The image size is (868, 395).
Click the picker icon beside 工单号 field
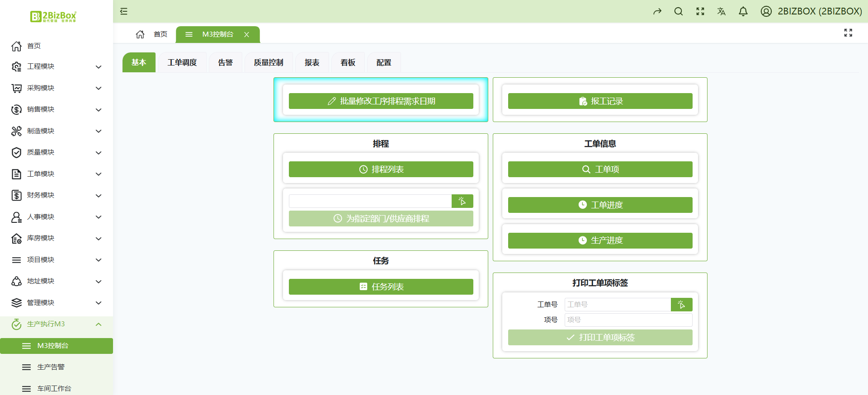(681, 305)
